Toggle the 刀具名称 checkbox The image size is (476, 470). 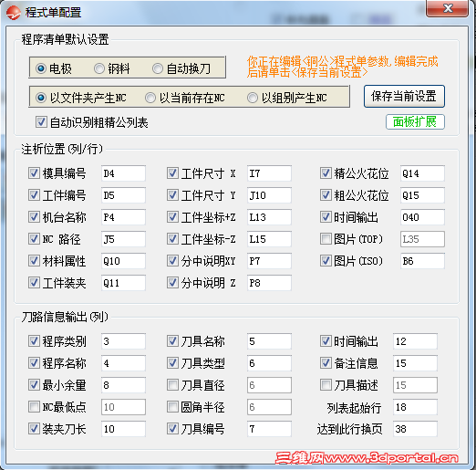(172, 341)
